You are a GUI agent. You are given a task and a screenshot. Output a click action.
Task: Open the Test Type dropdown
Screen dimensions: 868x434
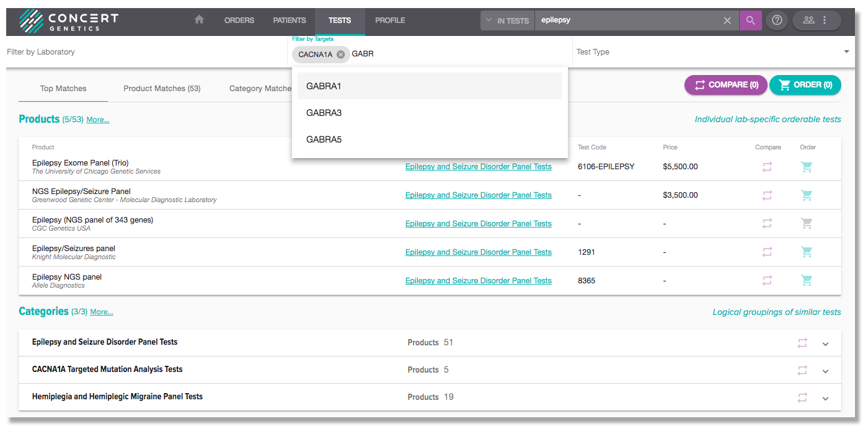(846, 52)
